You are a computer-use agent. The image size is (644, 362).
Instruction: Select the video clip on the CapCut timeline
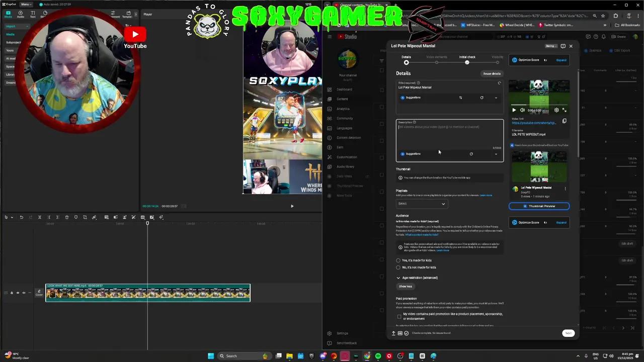click(147, 293)
